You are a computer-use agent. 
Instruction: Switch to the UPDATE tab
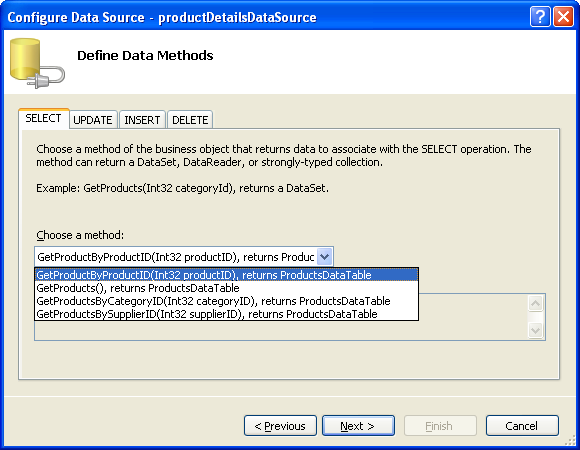tap(93, 120)
